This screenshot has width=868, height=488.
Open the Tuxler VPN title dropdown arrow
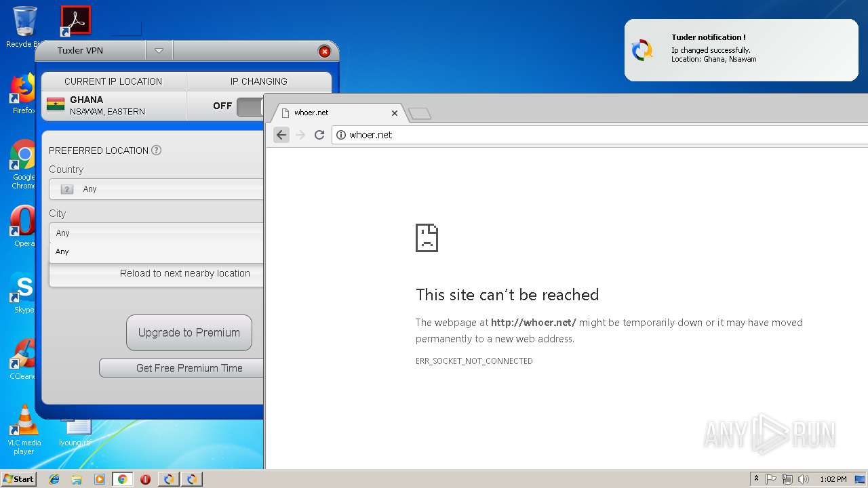pos(159,50)
